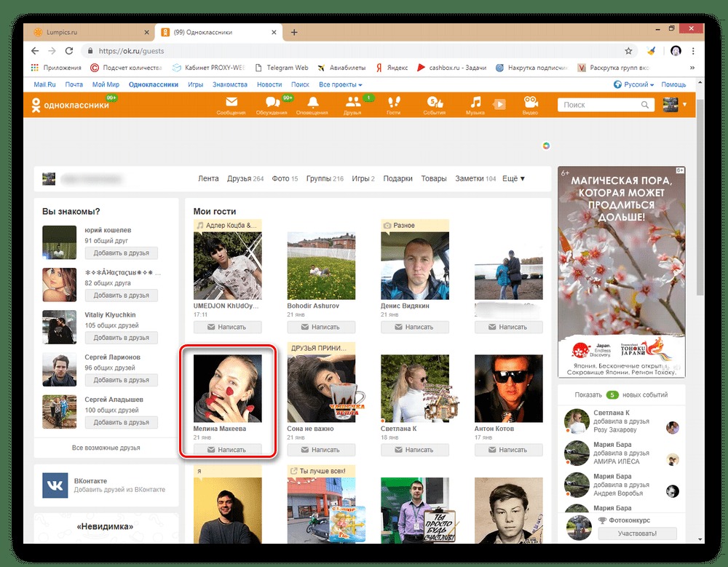Viewport: 728px width, 567px height.
Task: Write message to Денис Видякин
Action: pyautogui.click(x=415, y=327)
